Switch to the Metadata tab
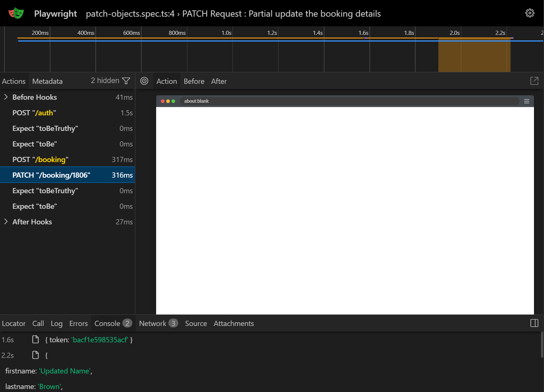Viewport: 544px width, 392px height. tap(47, 81)
